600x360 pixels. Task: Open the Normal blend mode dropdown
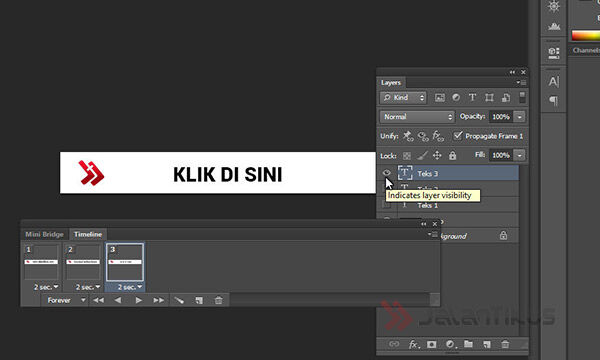click(417, 117)
